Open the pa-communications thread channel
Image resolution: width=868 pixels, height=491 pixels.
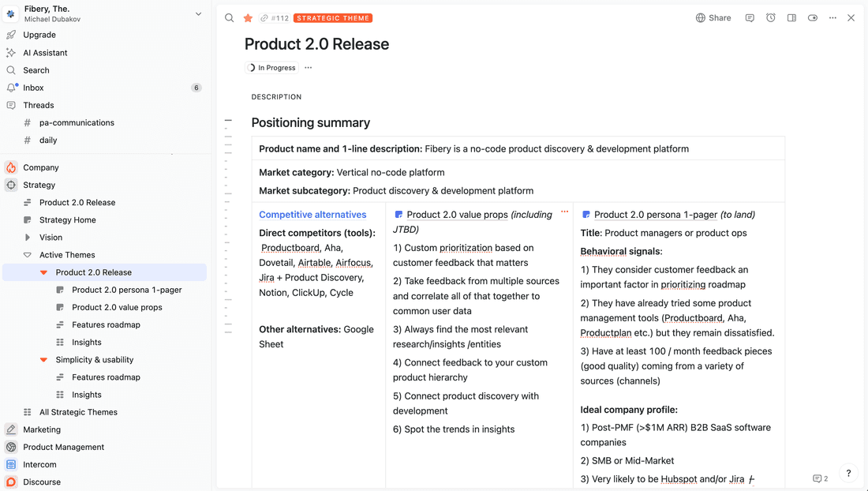click(x=77, y=123)
